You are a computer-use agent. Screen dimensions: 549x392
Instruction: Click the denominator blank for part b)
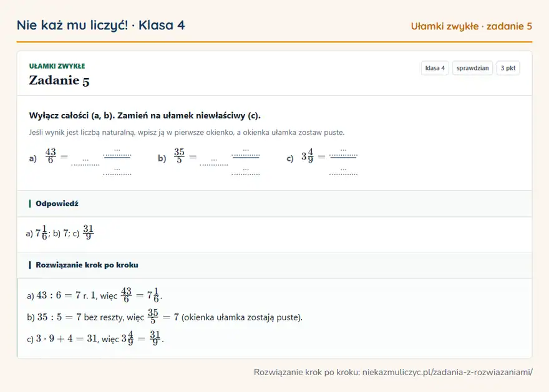point(246,171)
